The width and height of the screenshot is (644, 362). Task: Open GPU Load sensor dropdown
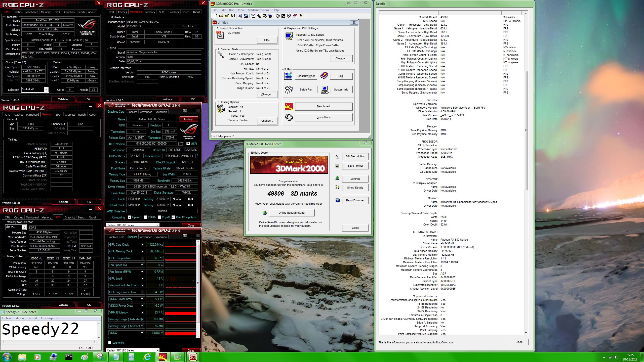[142, 279]
